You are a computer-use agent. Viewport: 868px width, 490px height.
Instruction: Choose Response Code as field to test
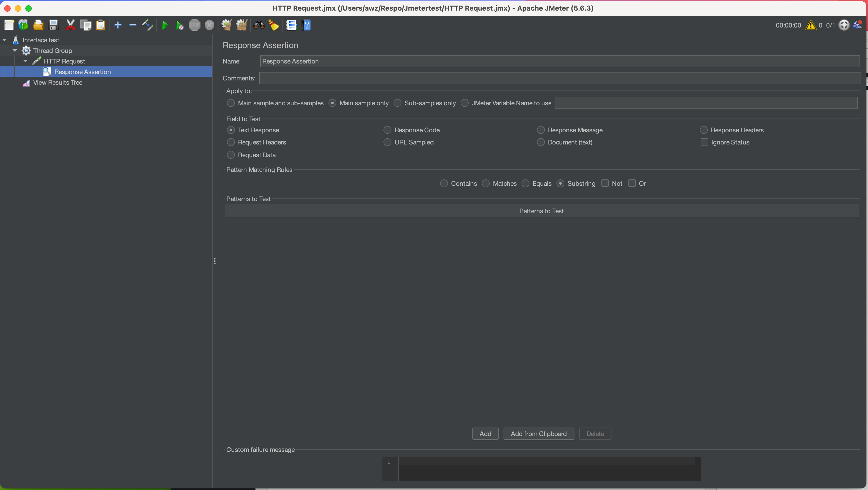387,130
